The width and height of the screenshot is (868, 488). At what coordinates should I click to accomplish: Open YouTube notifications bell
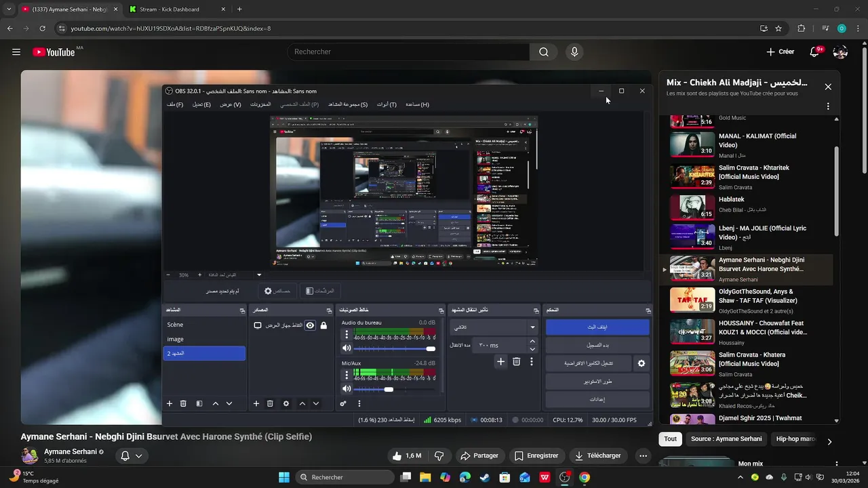click(x=814, y=52)
